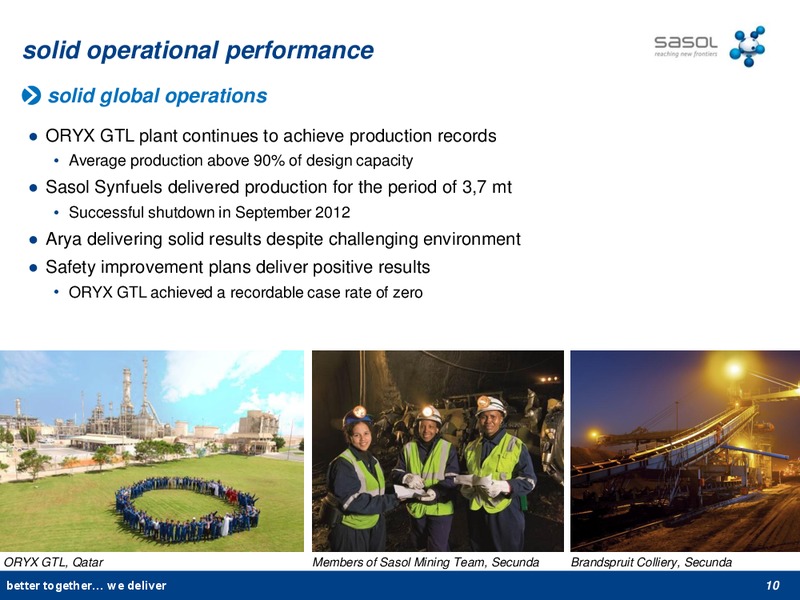The width and height of the screenshot is (800, 600).
Task: Click the 'Brandspruit Colliery, Secunda' caption
Action: pos(651,562)
